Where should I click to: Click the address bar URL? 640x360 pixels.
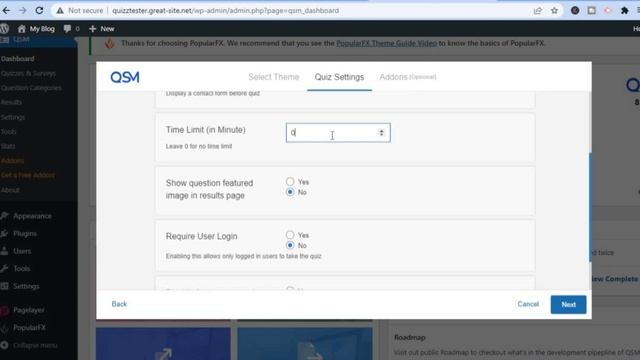tap(225, 11)
